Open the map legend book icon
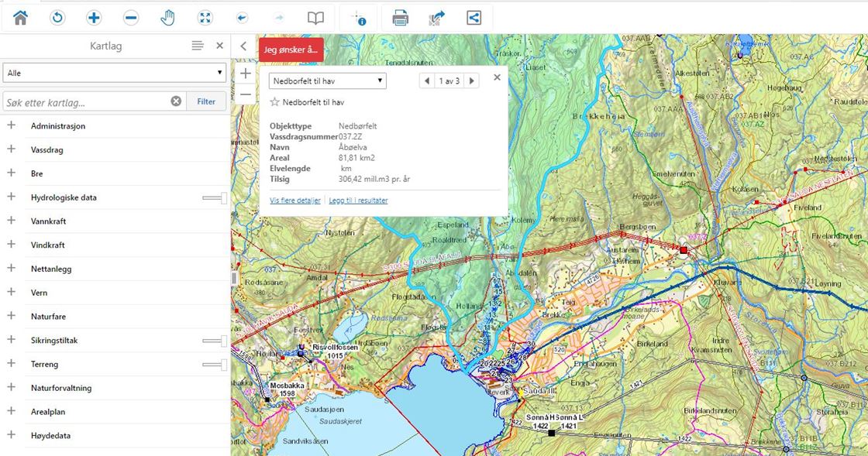This screenshot has width=868, height=456. click(x=315, y=18)
